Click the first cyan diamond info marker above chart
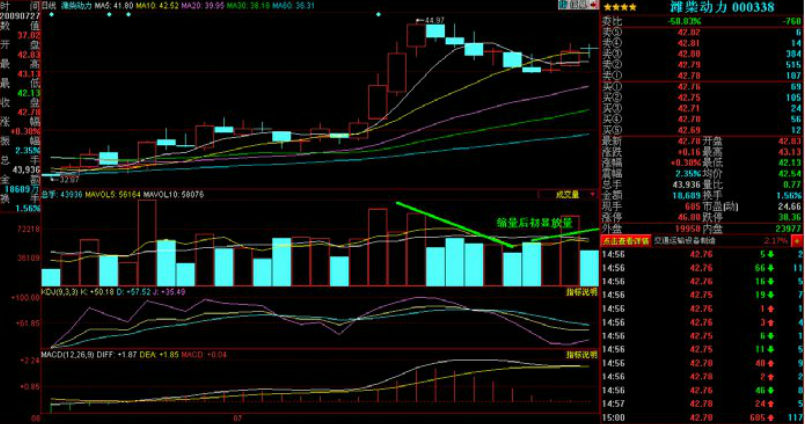The height and width of the screenshot is (424, 805). pos(51,15)
